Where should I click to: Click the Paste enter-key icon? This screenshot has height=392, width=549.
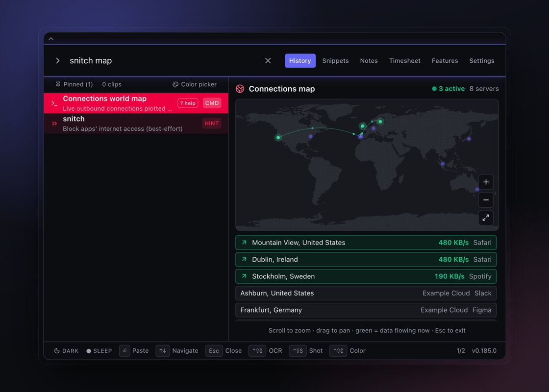click(125, 351)
